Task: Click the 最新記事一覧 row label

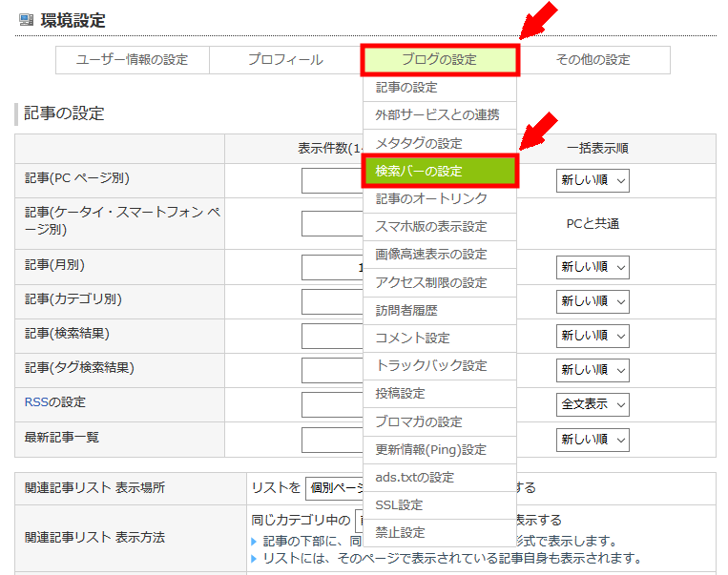Action: point(62,437)
